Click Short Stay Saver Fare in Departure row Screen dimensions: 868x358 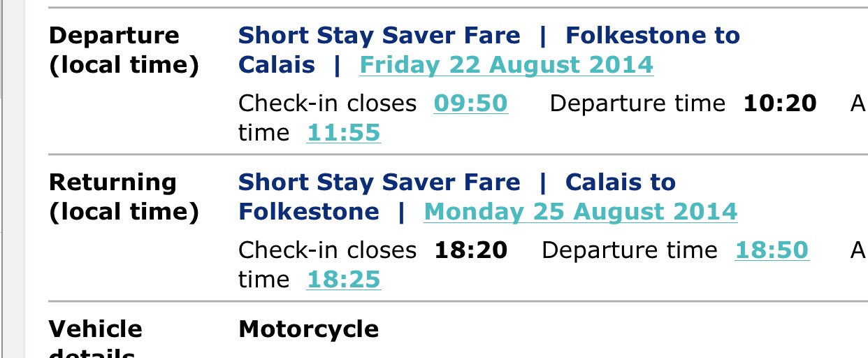point(379,36)
